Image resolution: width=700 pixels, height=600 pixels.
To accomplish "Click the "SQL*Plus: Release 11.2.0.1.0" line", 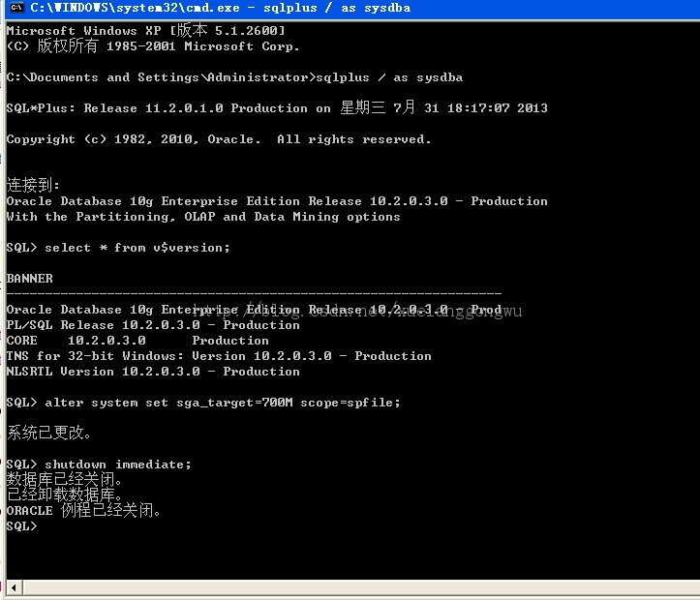I will pos(277,108).
